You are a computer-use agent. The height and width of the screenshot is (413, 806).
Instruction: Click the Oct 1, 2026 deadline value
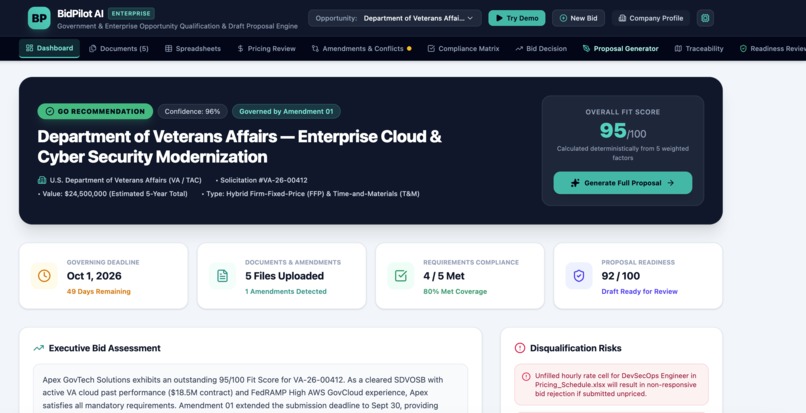pyautogui.click(x=94, y=276)
